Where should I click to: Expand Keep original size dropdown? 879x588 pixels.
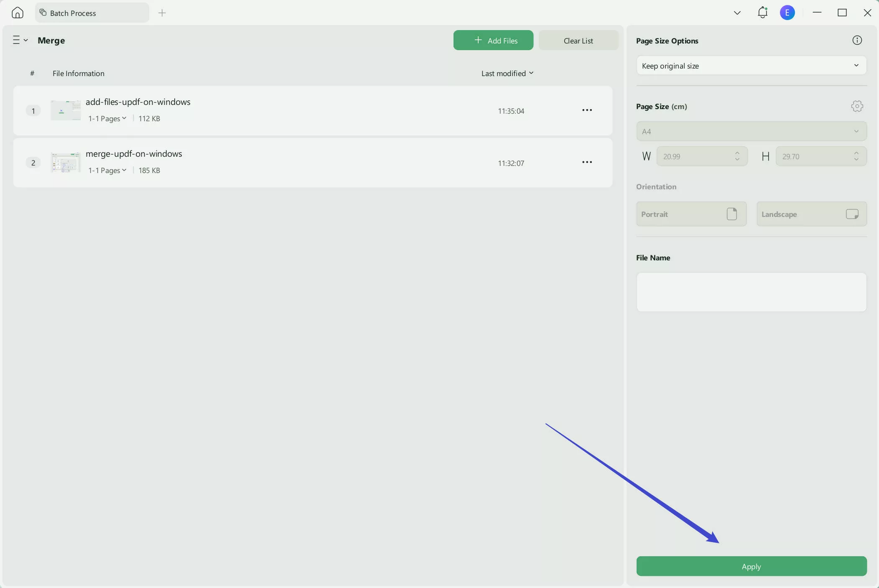click(751, 66)
